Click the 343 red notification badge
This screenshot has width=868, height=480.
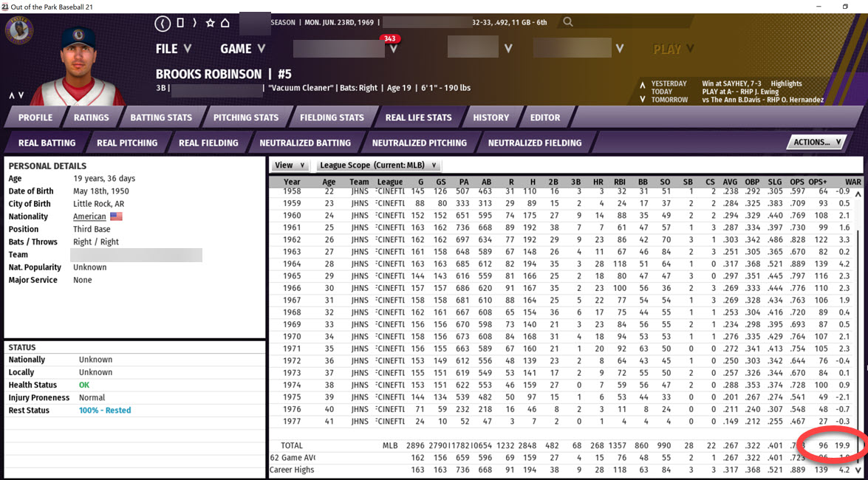pyautogui.click(x=389, y=38)
